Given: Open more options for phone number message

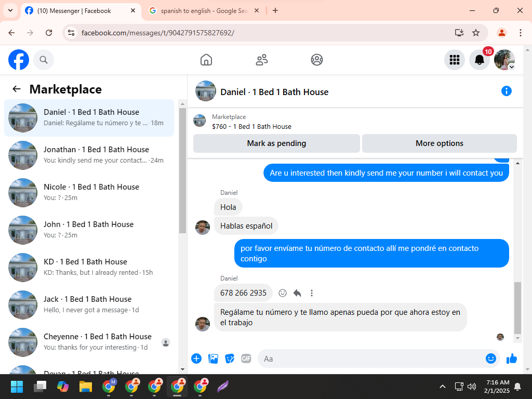Looking at the screenshot, I should coord(312,293).
